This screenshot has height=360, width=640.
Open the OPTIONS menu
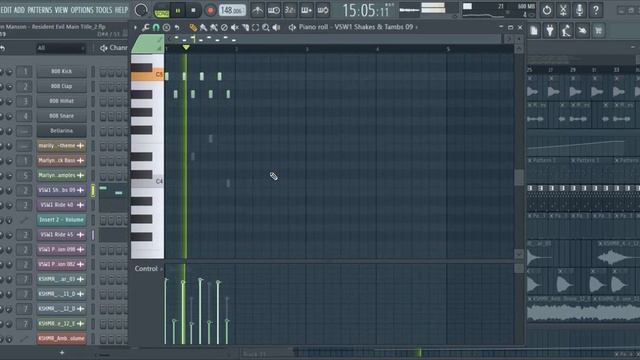click(82, 10)
